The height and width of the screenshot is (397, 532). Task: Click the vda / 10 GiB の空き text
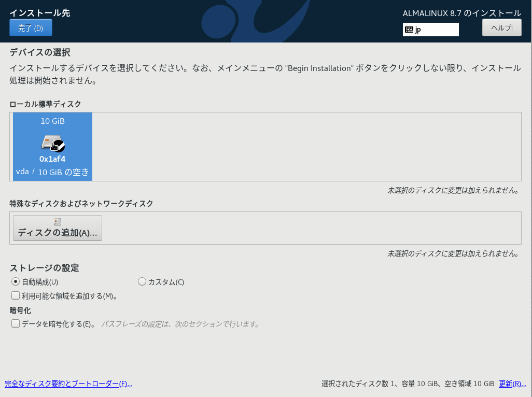pos(52,171)
